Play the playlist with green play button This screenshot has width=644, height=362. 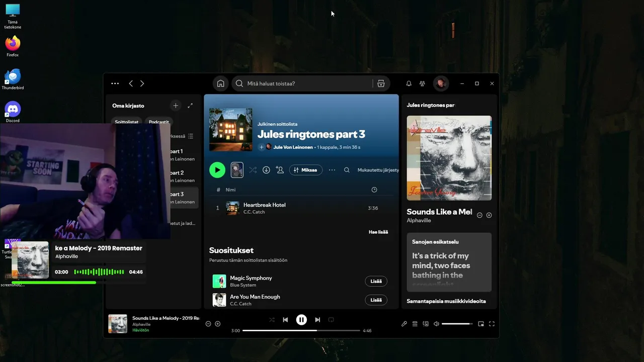pyautogui.click(x=217, y=170)
